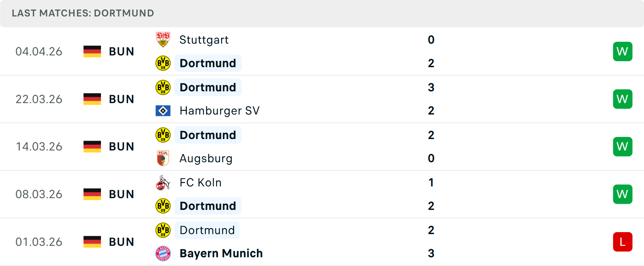Click the Stuttgart club crest

163,39
